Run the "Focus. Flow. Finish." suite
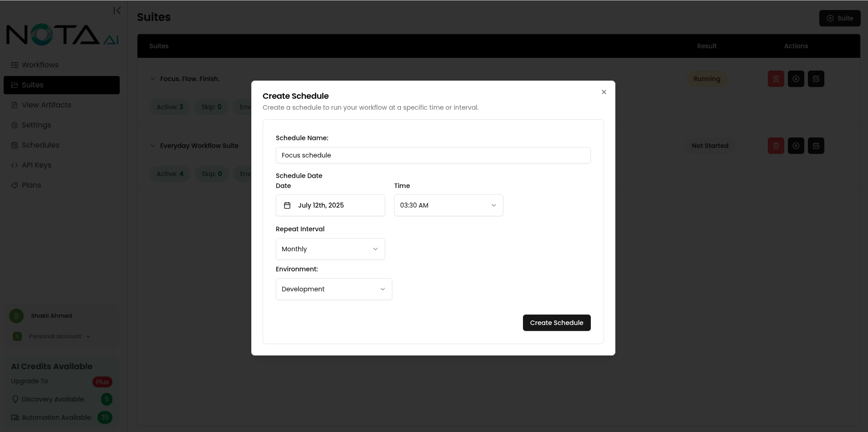 pos(796,79)
